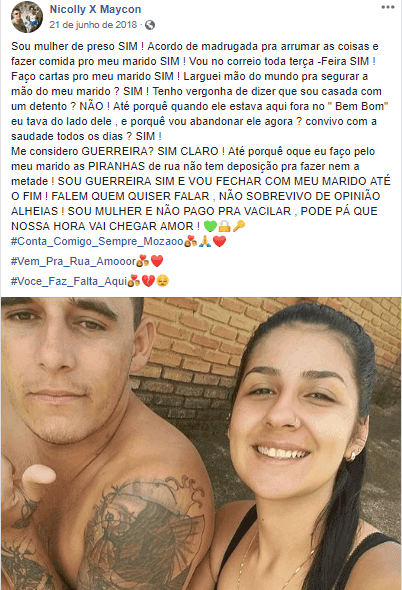This screenshot has height=590, width=402.
Task: Open Nicolly X Maycon profile name link
Action: tap(95, 9)
